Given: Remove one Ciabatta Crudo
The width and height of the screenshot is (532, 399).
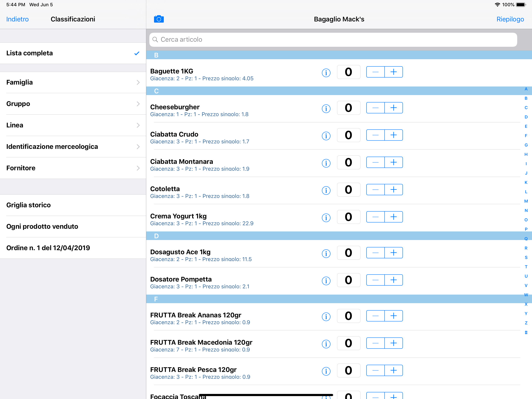Looking at the screenshot, I should tap(375, 135).
